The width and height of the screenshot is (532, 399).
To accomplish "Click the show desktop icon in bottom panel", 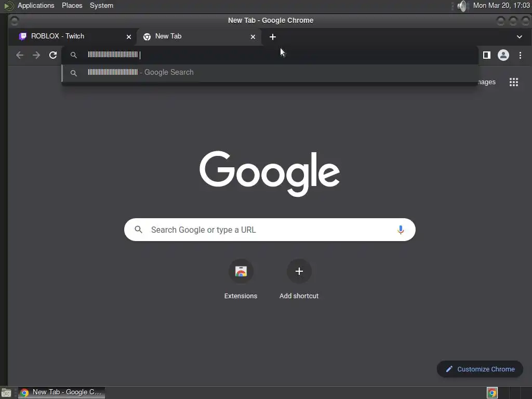I will 6,393.
